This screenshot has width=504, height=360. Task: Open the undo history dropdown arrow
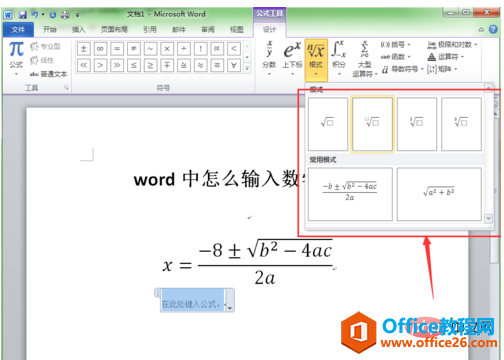(43, 15)
